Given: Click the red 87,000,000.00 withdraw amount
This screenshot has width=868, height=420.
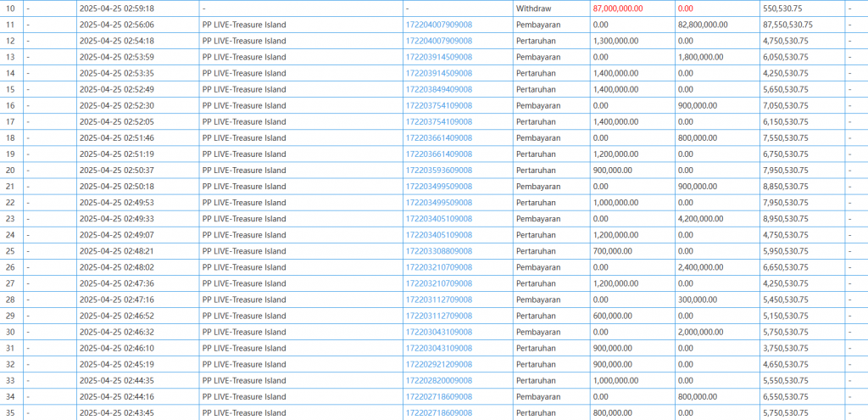Looking at the screenshot, I should point(618,8).
